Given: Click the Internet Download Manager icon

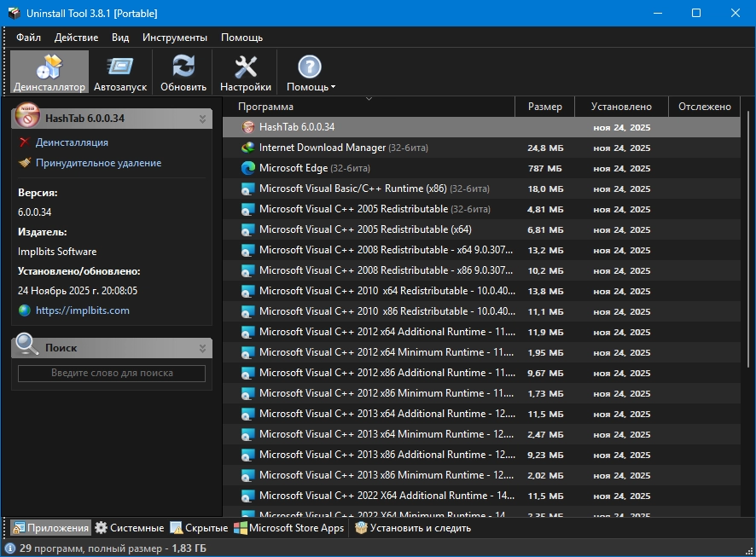Looking at the screenshot, I should [248, 148].
